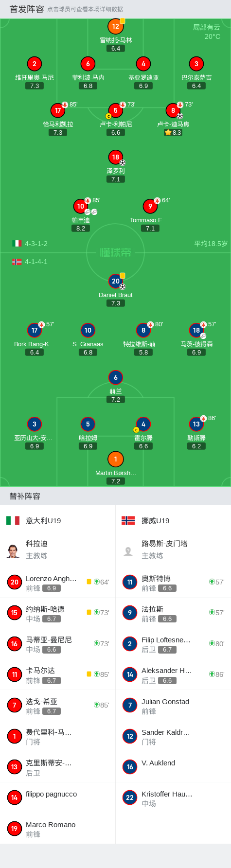The height and width of the screenshot is (868, 231).
Task: Tap 挪威U19 team name heading
Action: click(x=155, y=520)
